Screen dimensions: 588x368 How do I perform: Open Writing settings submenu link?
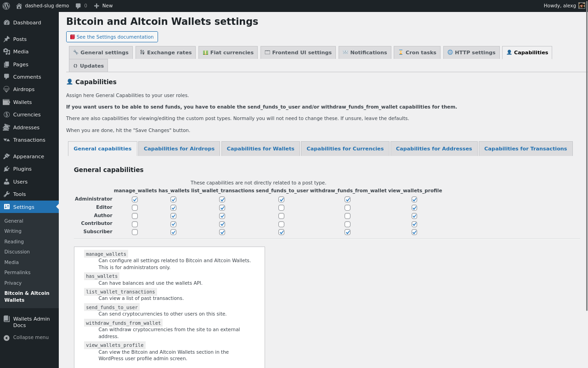[13, 231]
